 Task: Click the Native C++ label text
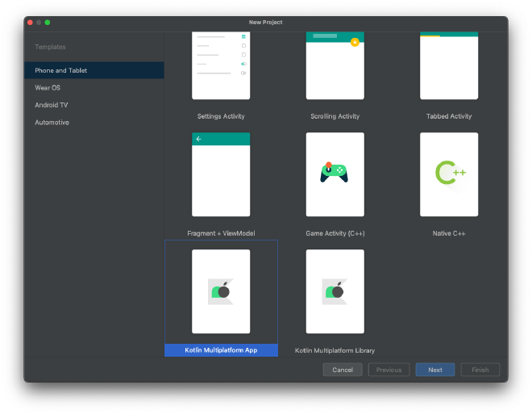(449, 233)
